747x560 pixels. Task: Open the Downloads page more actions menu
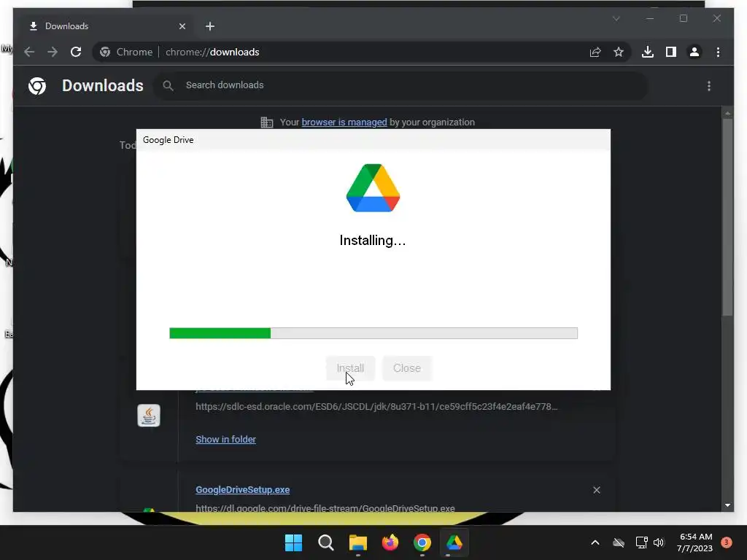[709, 86]
